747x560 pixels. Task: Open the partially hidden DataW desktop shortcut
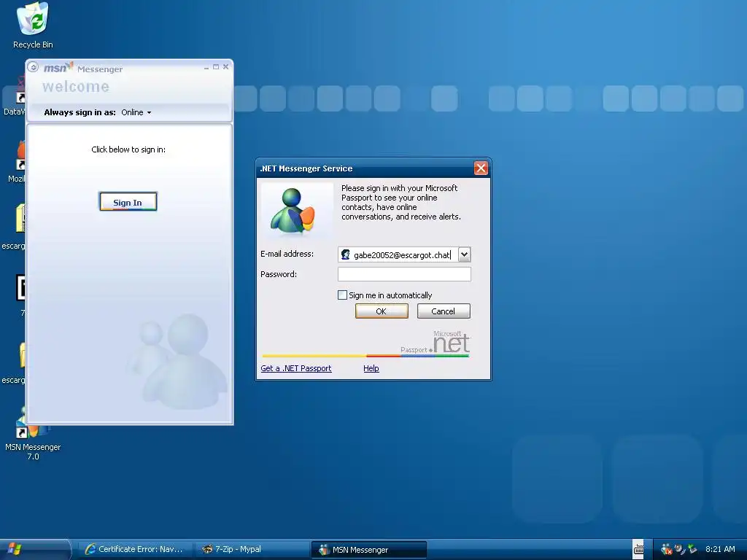pyautogui.click(x=14, y=97)
